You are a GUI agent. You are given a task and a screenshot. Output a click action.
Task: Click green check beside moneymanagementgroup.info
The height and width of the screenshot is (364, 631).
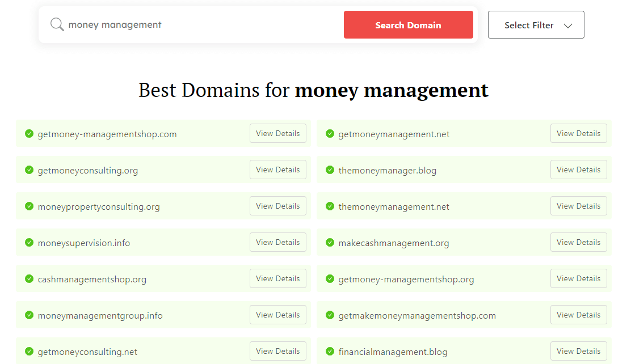click(29, 315)
